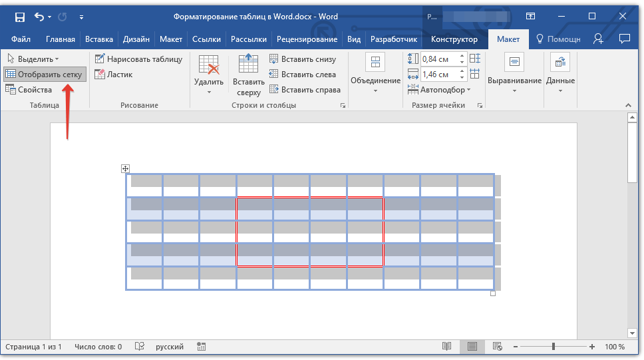
Task: Expand the Select (Выделить) dropdown
Action: [38, 59]
